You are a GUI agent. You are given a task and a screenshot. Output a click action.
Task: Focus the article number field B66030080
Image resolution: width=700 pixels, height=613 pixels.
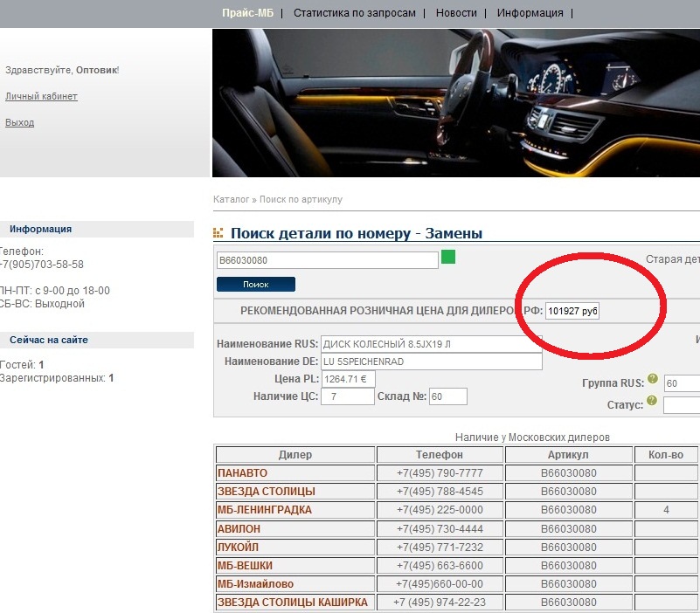pos(327,260)
